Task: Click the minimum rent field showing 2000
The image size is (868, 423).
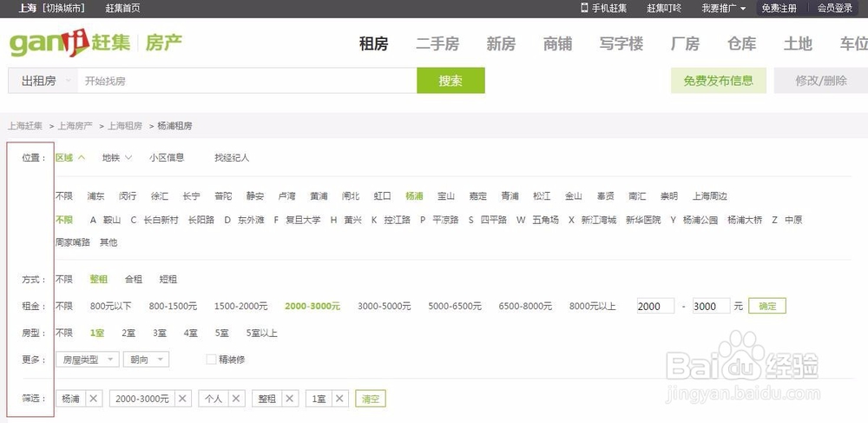Action: [x=655, y=307]
